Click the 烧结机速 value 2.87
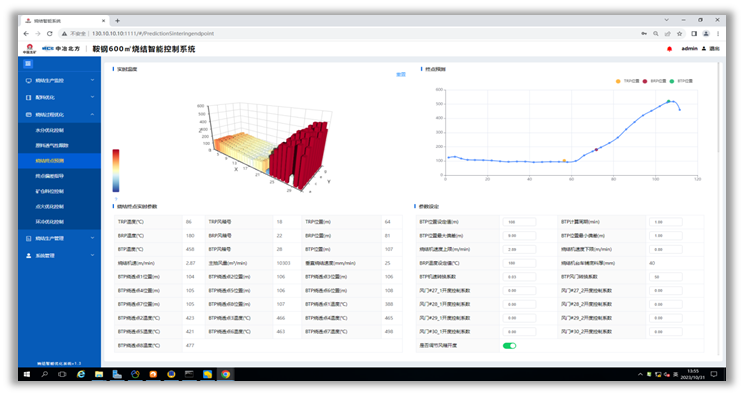 (191, 263)
